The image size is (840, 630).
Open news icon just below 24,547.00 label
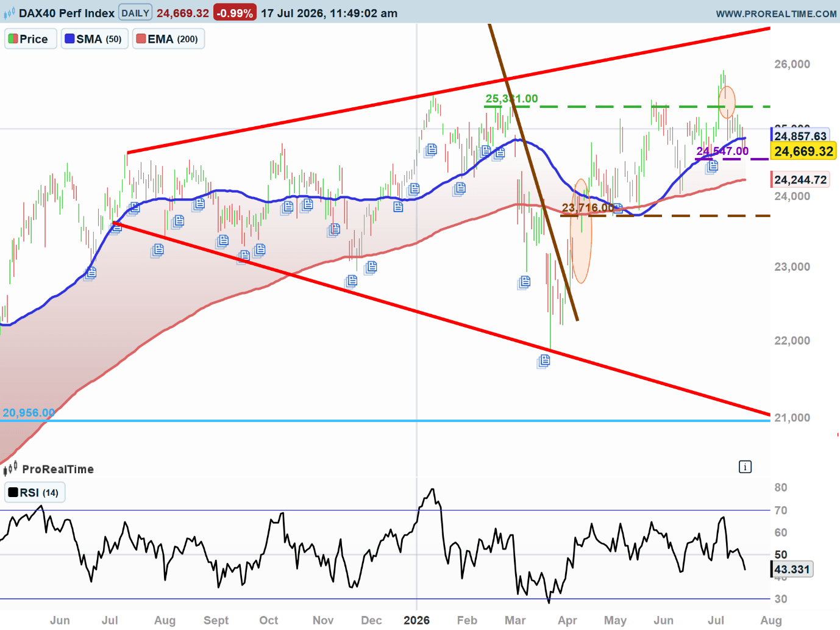coord(711,166)
